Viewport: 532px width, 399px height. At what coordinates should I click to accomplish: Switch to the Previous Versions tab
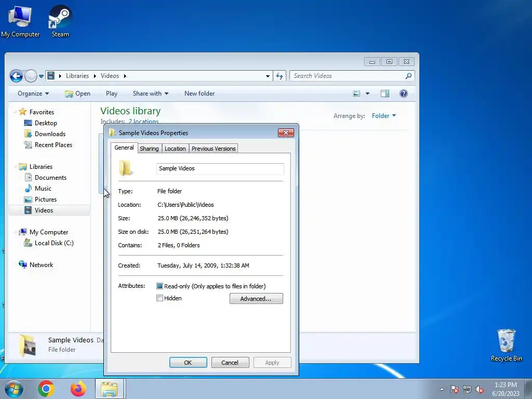(x=214, y=149)
